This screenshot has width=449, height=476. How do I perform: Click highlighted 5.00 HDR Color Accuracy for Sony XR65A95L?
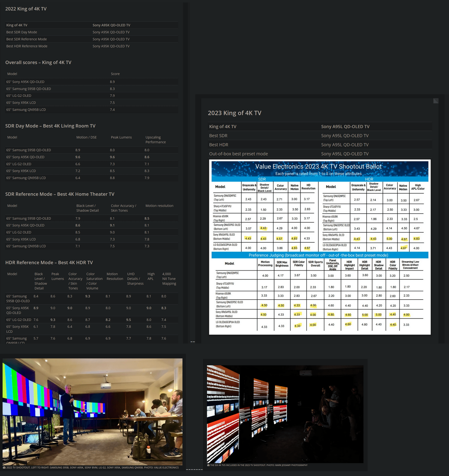(x=389, y=239)
